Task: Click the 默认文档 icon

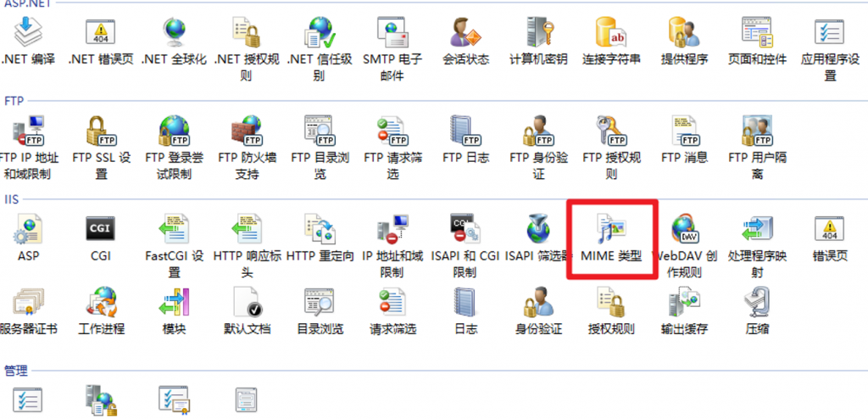Action: point(247,303)
